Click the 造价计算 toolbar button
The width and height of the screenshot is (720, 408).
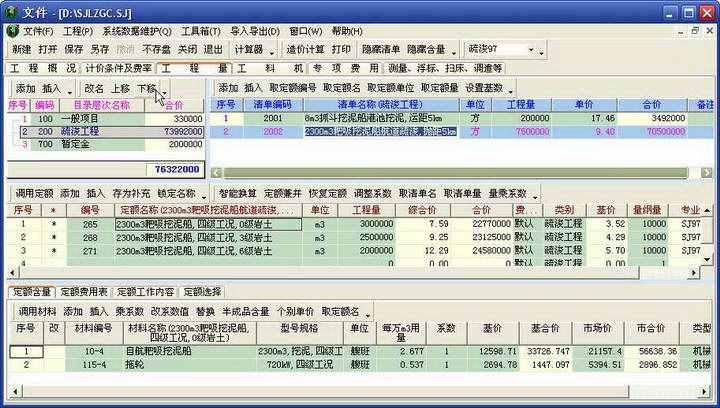(x=305, y=49)
